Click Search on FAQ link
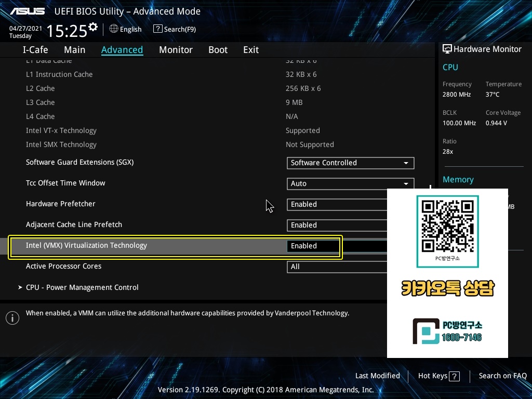The width and height of the screenshot is (532, 399). (x=502, y=376)
